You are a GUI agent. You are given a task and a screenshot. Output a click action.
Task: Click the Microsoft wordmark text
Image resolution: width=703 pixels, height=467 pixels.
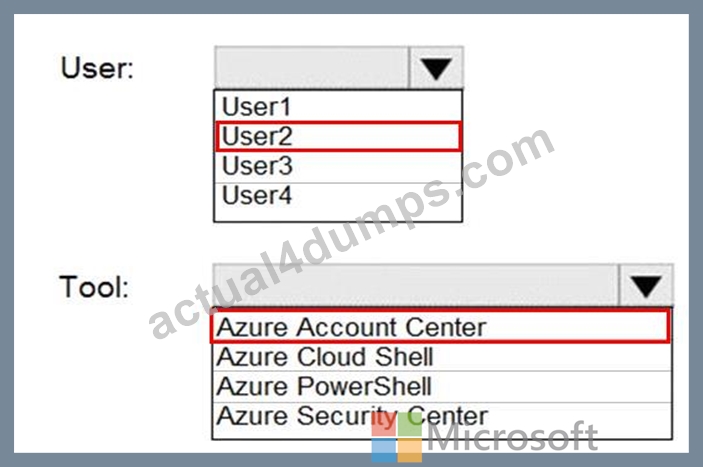point(512,437)
